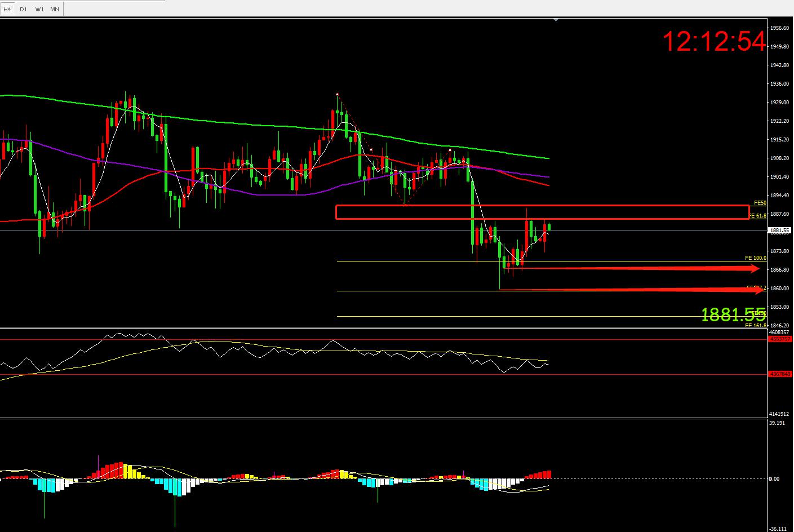This screenshot has height=532, width=794.
Task: Select the FE 161.8 Fibonacci level label
Action: (756, 325)
